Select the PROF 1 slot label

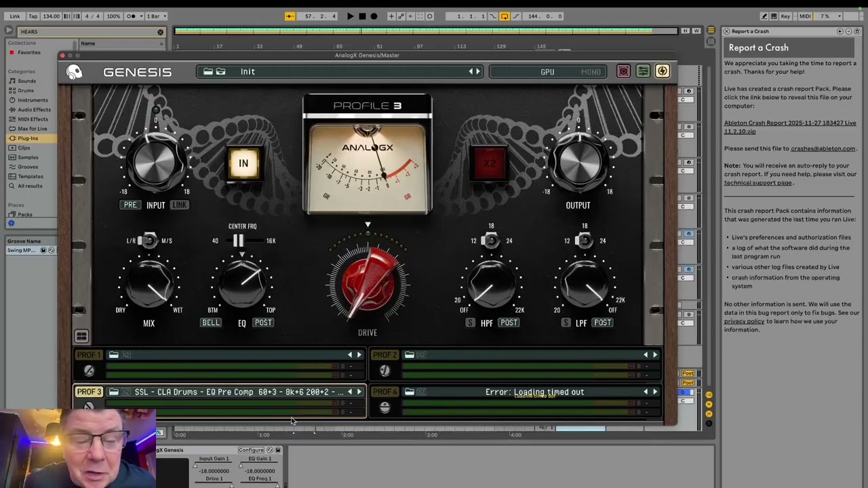[89, 354]
